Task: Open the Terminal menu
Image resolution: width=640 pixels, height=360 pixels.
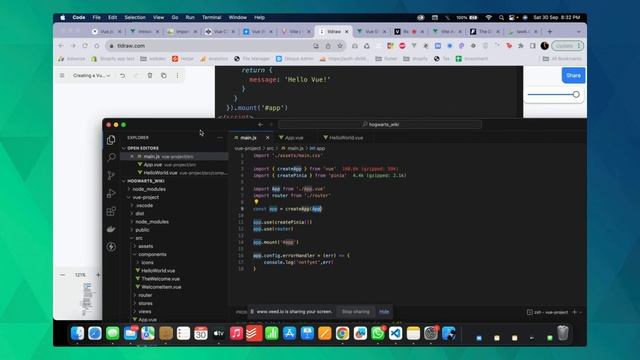Action: pyautogui.click(x=211, y=18)
